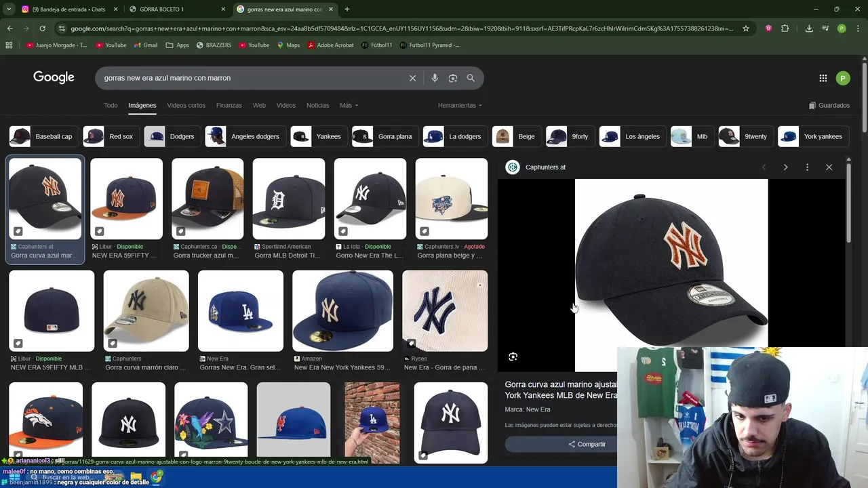Reload the Google search page
The image size is (868, 488).
click(x=42, y=28)
